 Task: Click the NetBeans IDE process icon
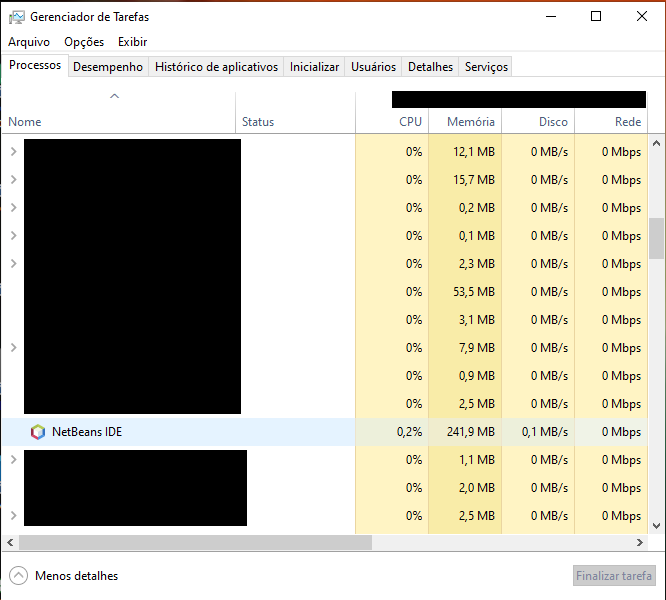38,432
